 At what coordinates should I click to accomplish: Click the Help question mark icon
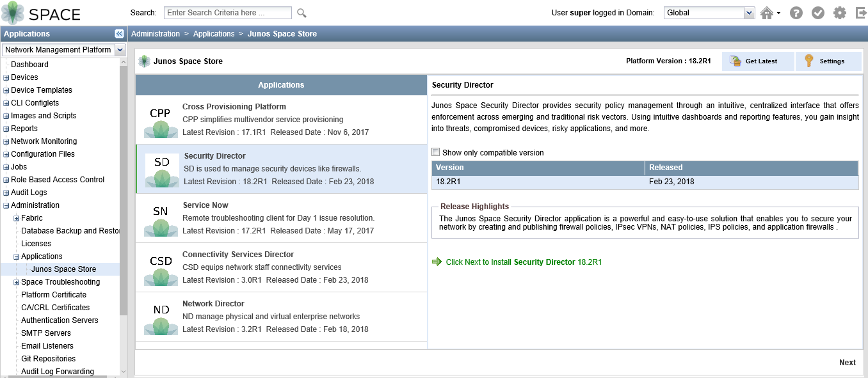pyautogui.click(x=796, y=13)
